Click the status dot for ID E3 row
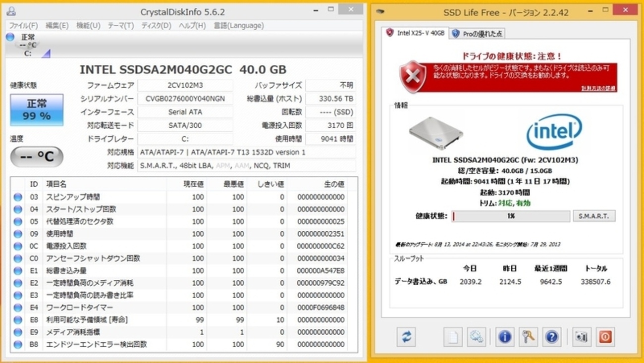 [x=18, y=295]
